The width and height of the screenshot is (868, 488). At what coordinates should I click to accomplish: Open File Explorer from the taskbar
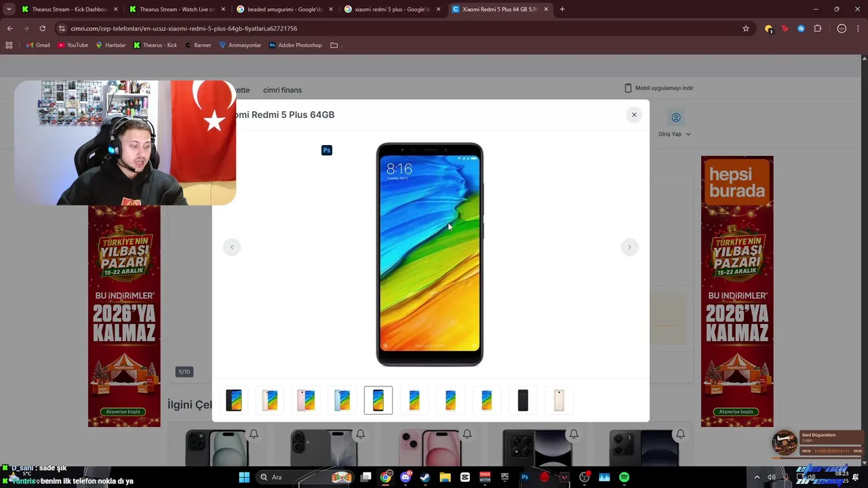(x=445, y=477)
